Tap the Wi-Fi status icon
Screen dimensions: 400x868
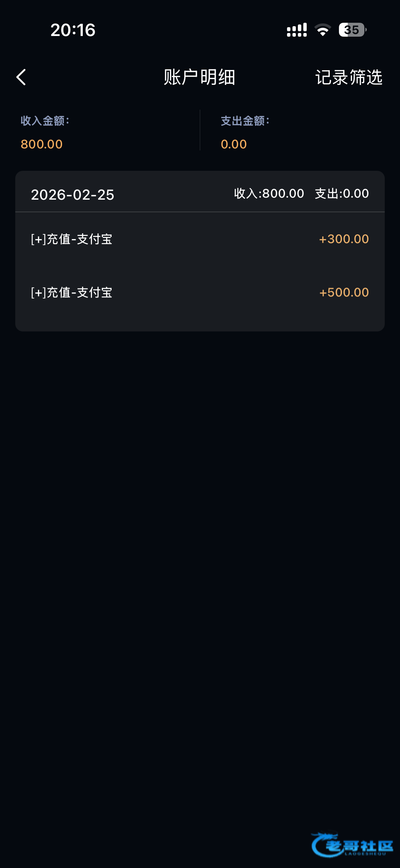point(322,30)
